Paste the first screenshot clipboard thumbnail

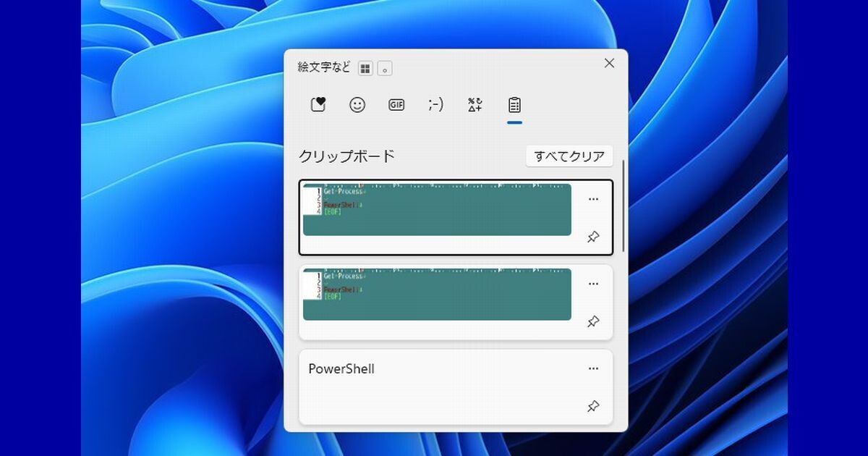click(437, 210)
